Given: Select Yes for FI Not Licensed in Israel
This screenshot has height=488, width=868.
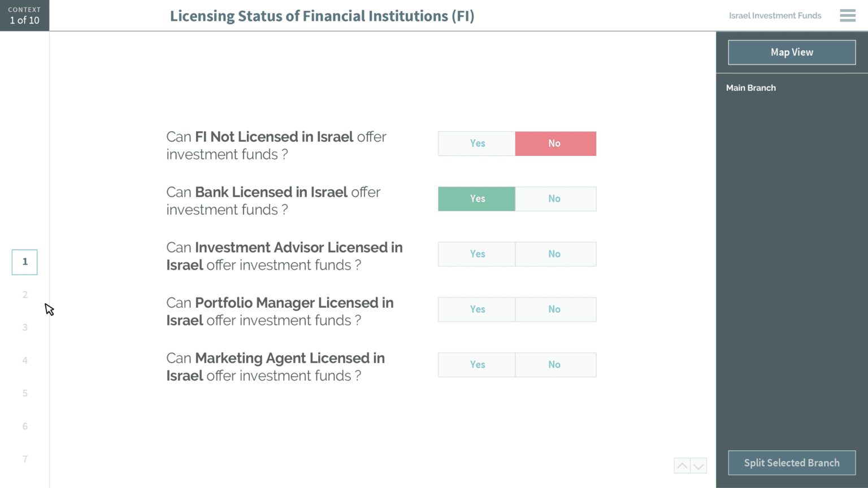Looking at the screenshot, I should (x=476, y=143).
